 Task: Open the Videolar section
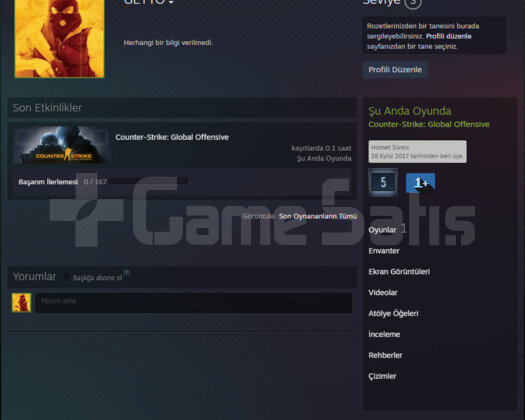[x=383, y=292]
